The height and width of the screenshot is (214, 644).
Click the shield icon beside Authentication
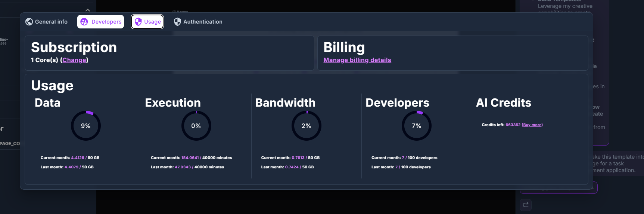(177, 22)
